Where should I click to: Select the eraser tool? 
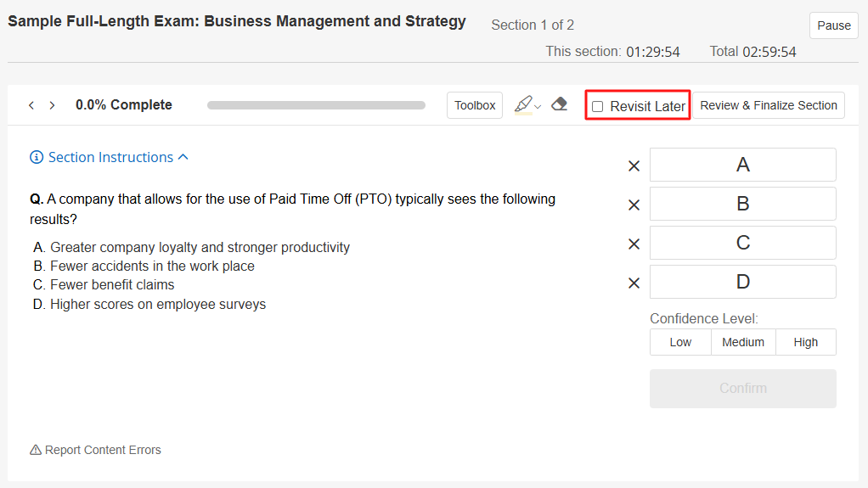pyautogui.click(x=559, y=104)
